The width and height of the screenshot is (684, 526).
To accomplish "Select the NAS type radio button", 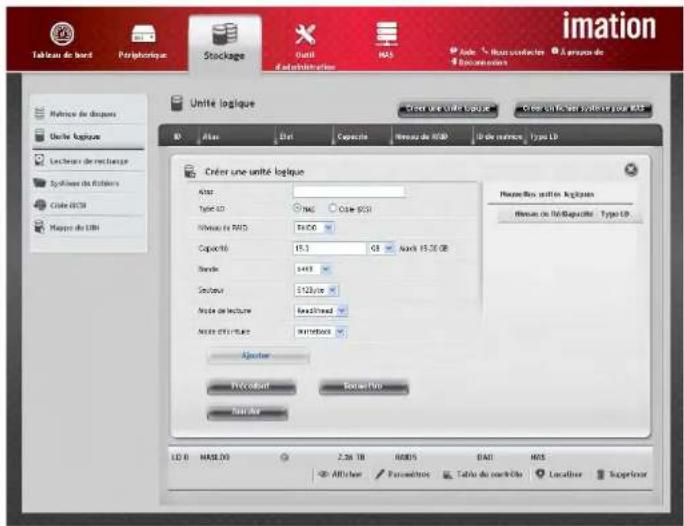I will (x=297, y=208).
